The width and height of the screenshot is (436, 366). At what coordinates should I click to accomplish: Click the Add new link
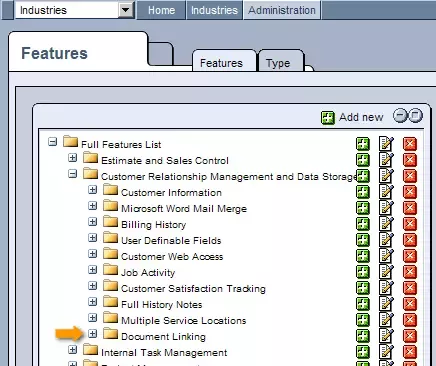pyautogui.click(x=361, y=117)
